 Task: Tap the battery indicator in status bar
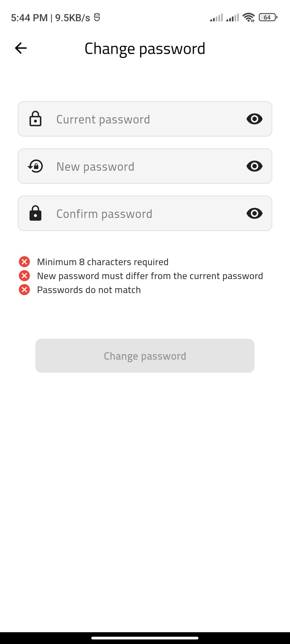point(268,17)
